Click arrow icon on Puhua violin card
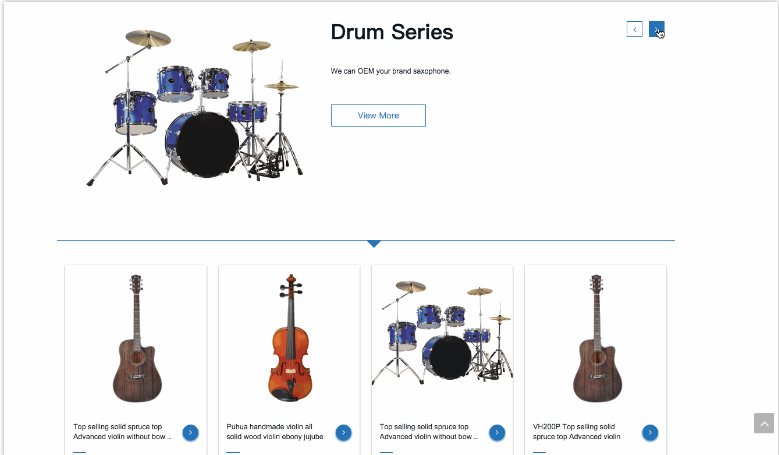 [343, 433]
